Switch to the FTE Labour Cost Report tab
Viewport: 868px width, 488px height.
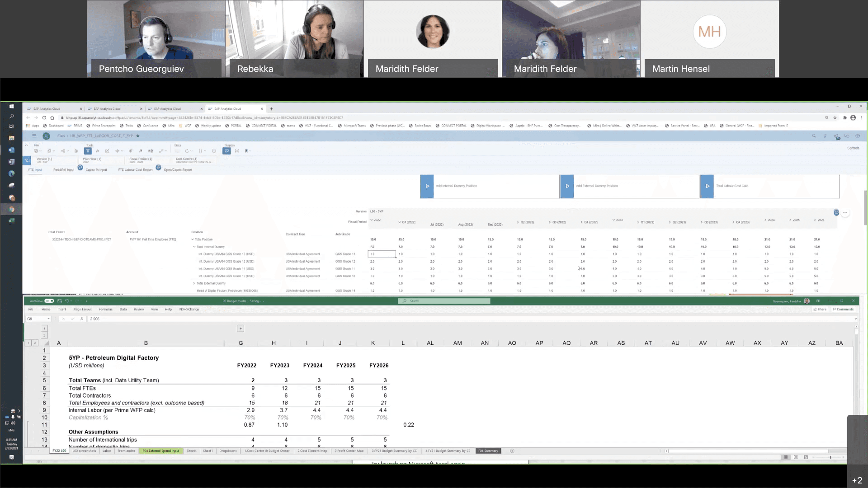point(135,170)
